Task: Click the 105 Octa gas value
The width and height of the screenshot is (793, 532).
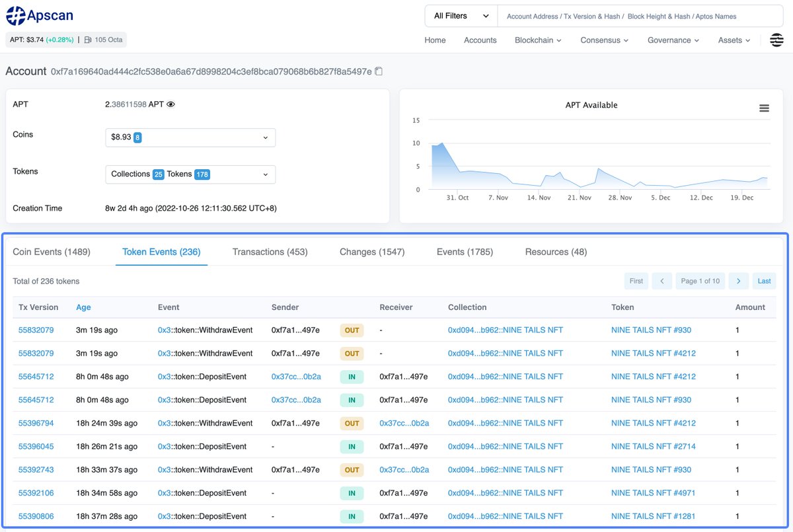Action: pyautogui.click(x=108, y=40)
